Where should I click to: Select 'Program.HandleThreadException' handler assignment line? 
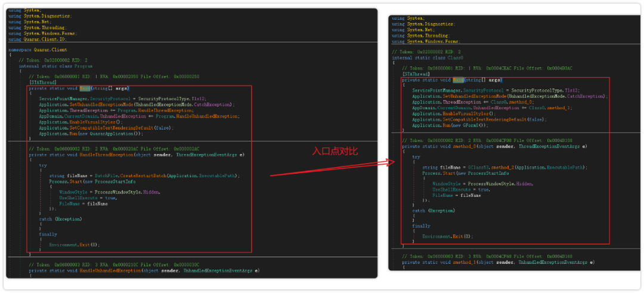coord(116,110)
